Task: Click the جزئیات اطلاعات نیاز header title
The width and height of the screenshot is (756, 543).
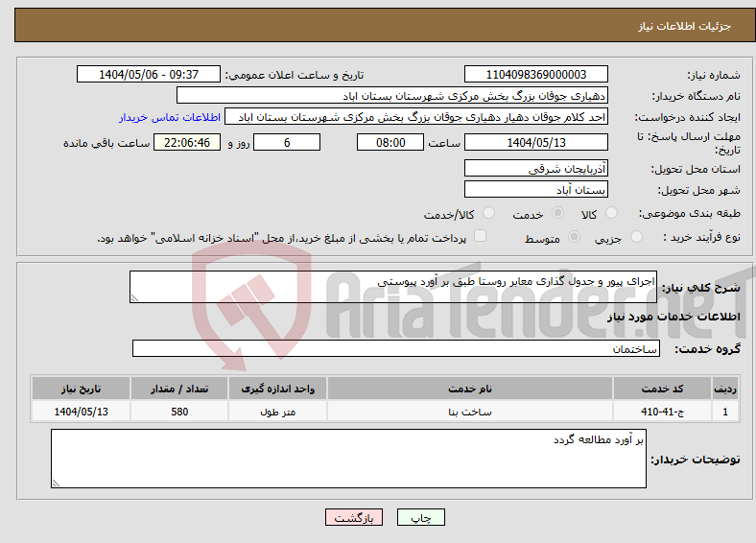Action: click(x=685, y=26)
